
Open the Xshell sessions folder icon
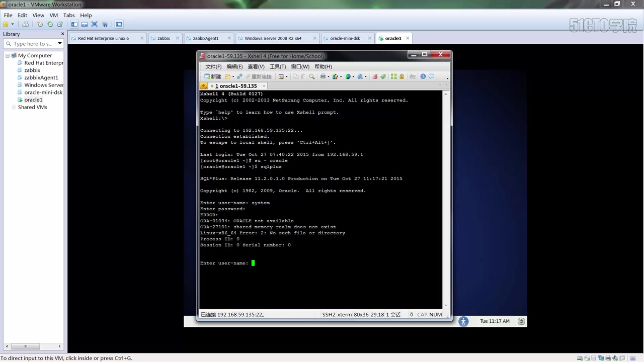tap(227, 76)
